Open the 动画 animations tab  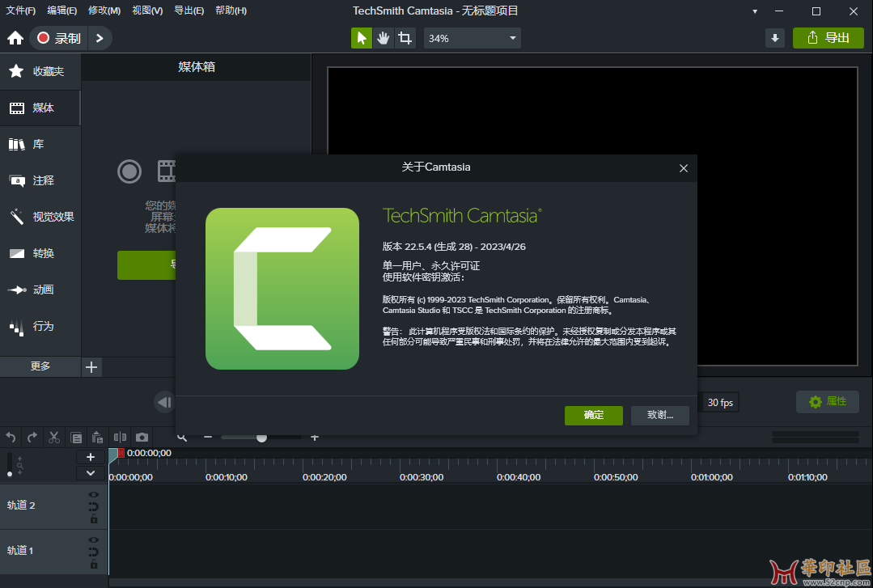coord(40,290)
